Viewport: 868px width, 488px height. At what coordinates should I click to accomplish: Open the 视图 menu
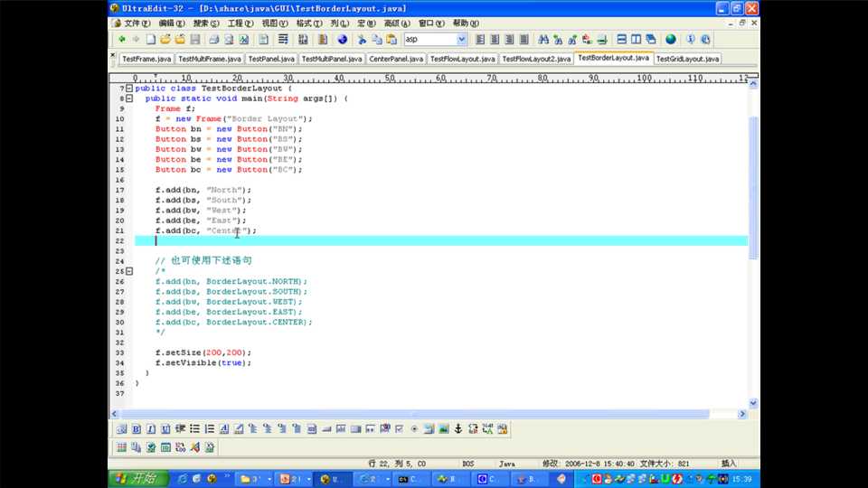(x=275, y=23)
